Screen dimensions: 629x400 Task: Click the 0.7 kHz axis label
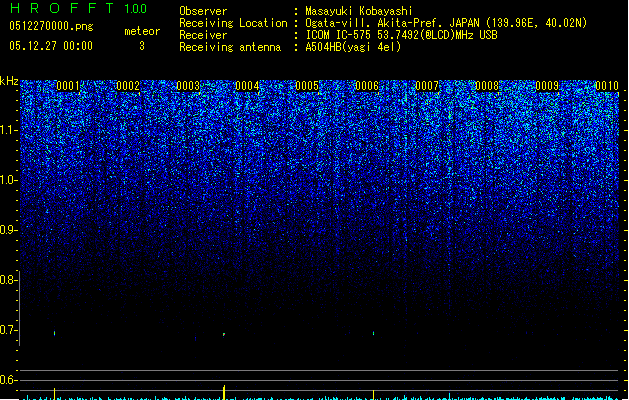[x=8, y=330]
